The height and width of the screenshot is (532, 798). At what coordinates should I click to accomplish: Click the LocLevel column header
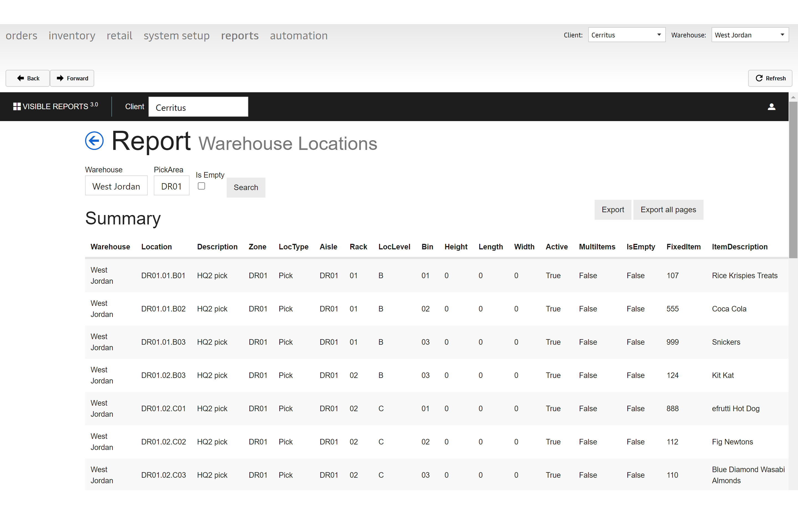coord(394,247)
